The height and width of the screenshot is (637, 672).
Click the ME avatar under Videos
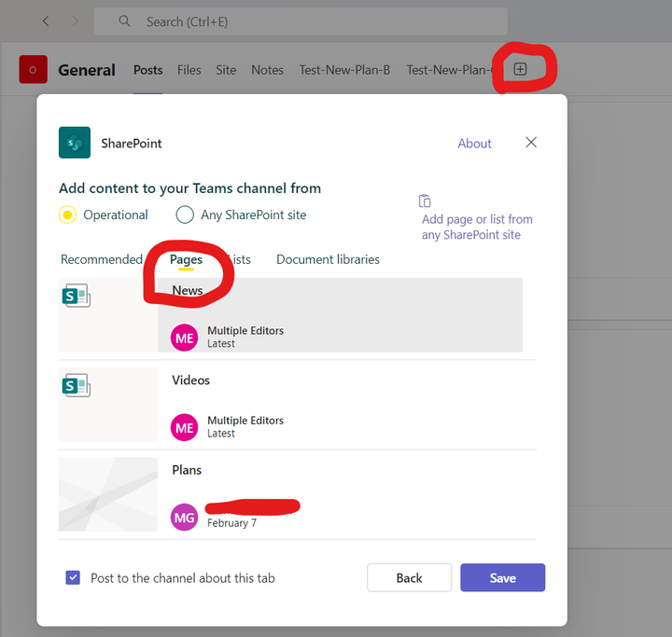(x=184, y=427)
